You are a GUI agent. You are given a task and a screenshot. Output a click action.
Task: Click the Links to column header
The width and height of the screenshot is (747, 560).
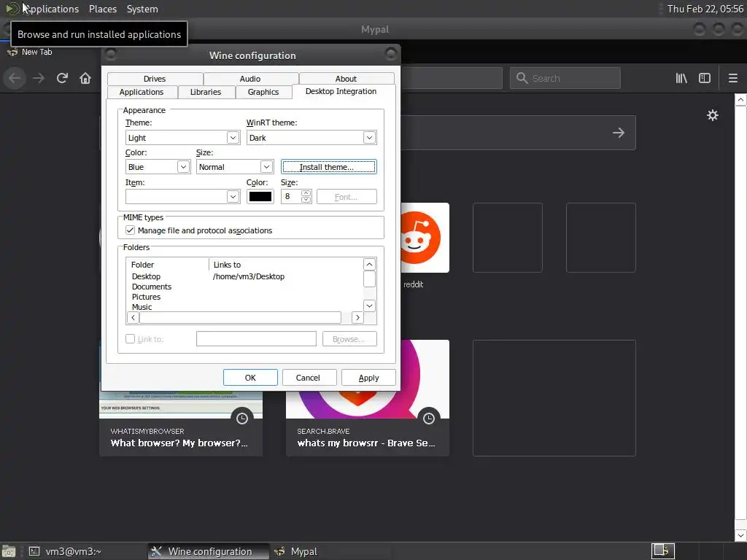click(286, 265)
